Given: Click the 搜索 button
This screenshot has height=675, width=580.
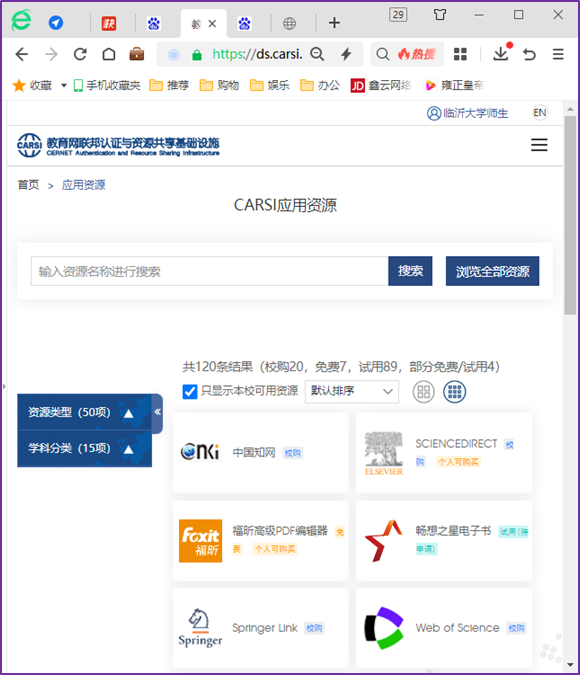Looking at the screenshot, I should point(410,271).
